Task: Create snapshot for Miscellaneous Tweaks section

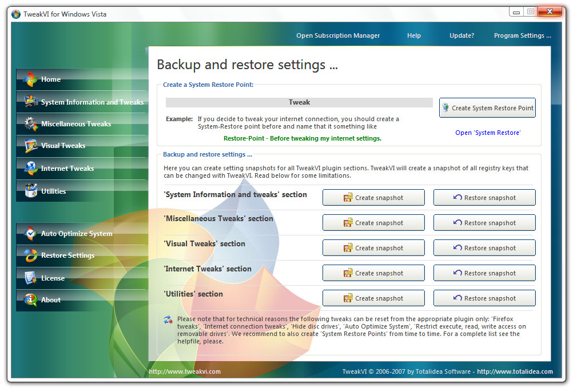Action: 373,223
